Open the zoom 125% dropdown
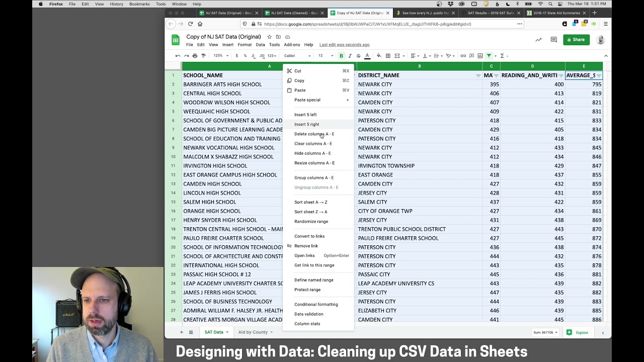Viewport: 644px width, 362px height. tap(220, 56)
